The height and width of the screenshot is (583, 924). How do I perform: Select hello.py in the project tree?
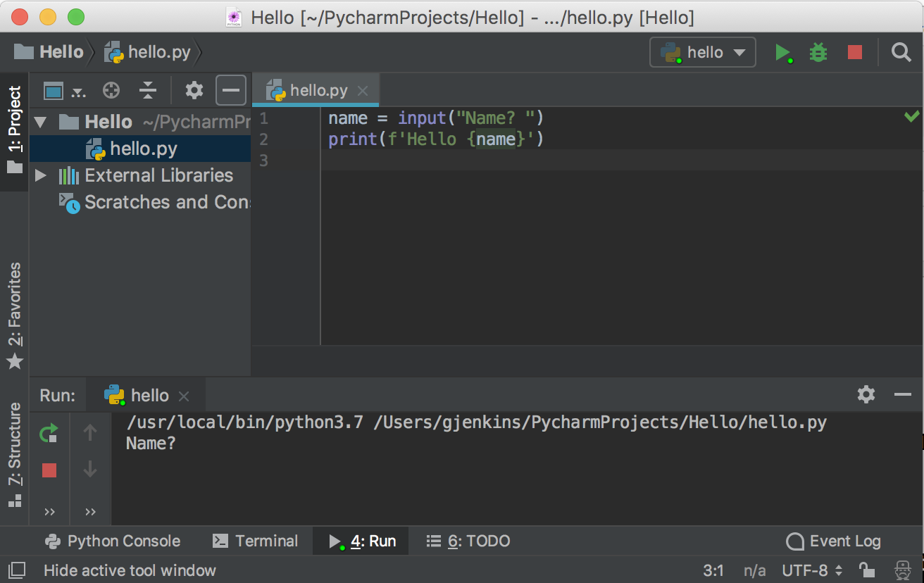[x=141, y=149]
